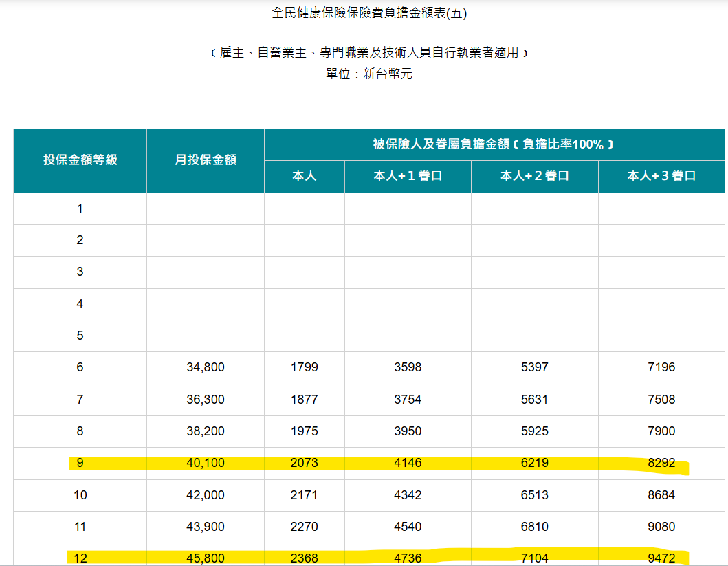Select the 7196 cell in row 6
The image size is (728, 566).
661,368
